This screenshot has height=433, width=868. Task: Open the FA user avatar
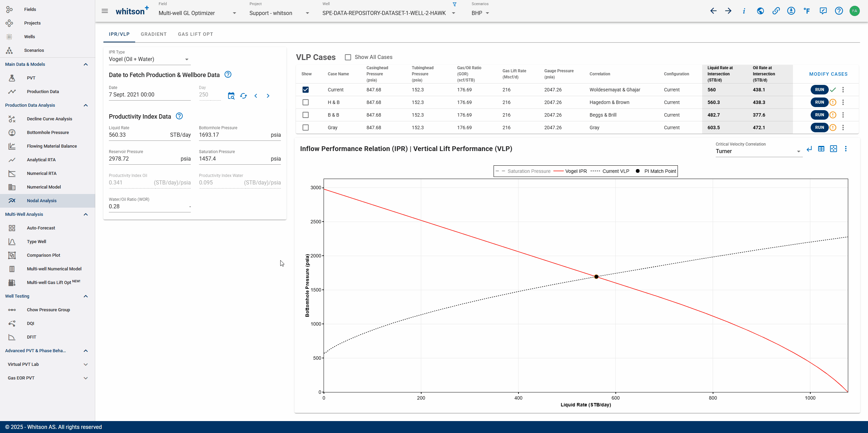(x=854, y=11)
